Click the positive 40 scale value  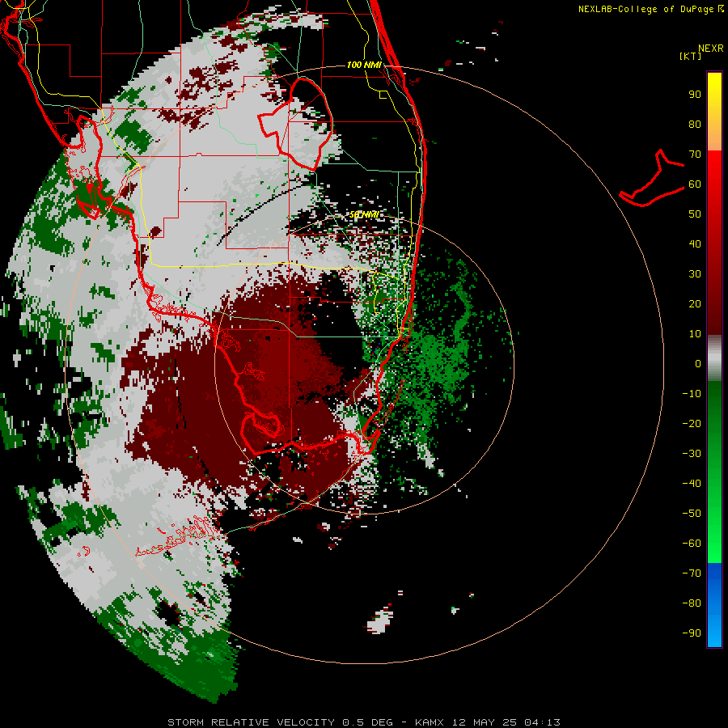[695, 243]
